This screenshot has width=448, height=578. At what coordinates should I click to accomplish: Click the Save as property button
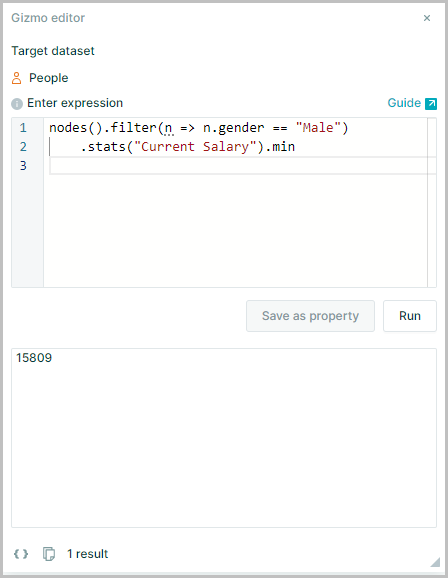tap(310, 316)
